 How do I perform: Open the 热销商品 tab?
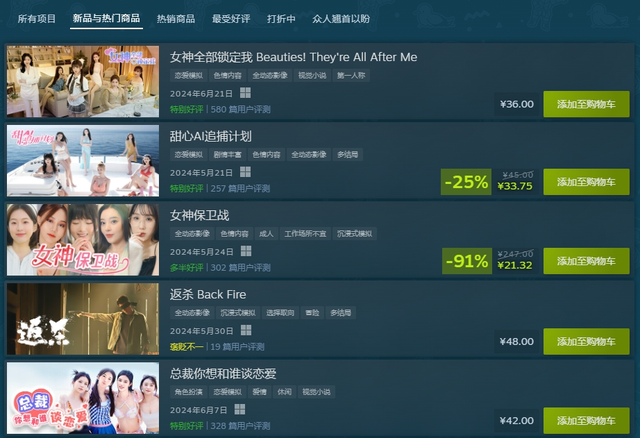coord(176,19)
